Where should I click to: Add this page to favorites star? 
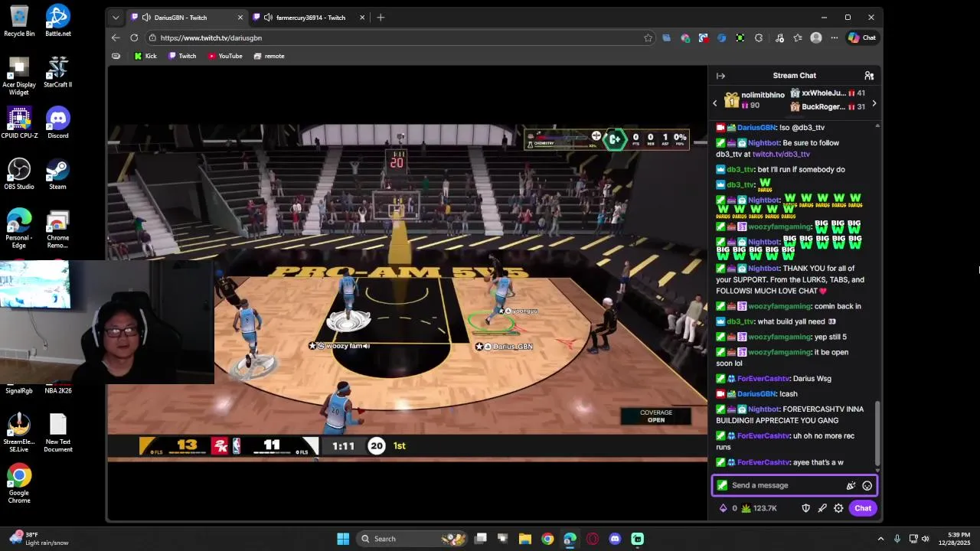point(648,37)
